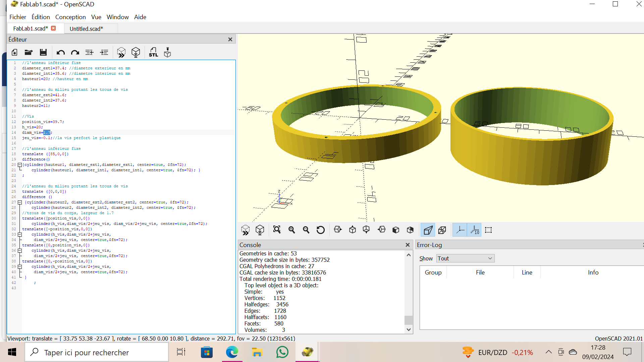644x362 pixels.
Task: Toggle perspective projection
Action: point(428,230)
